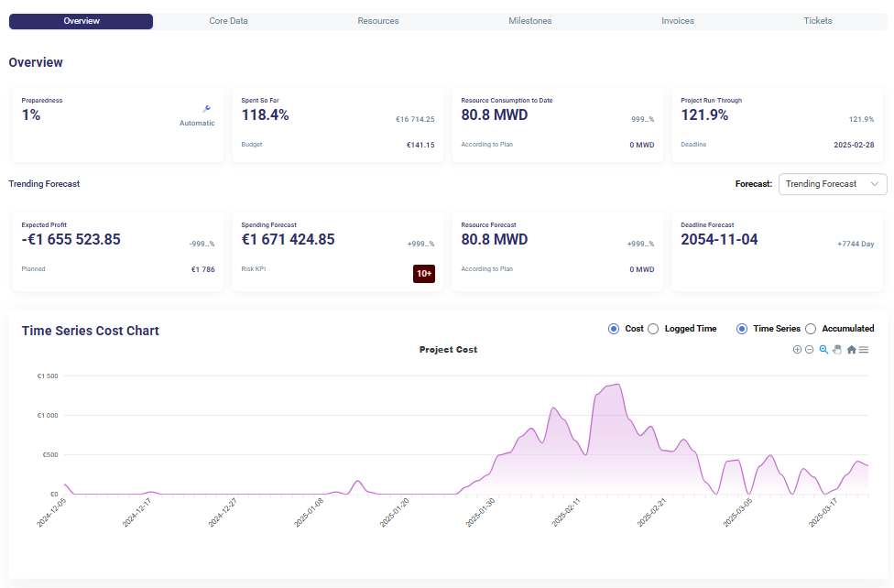
Task: Reset chart zoom with the home icon
Action: [851, 350]
